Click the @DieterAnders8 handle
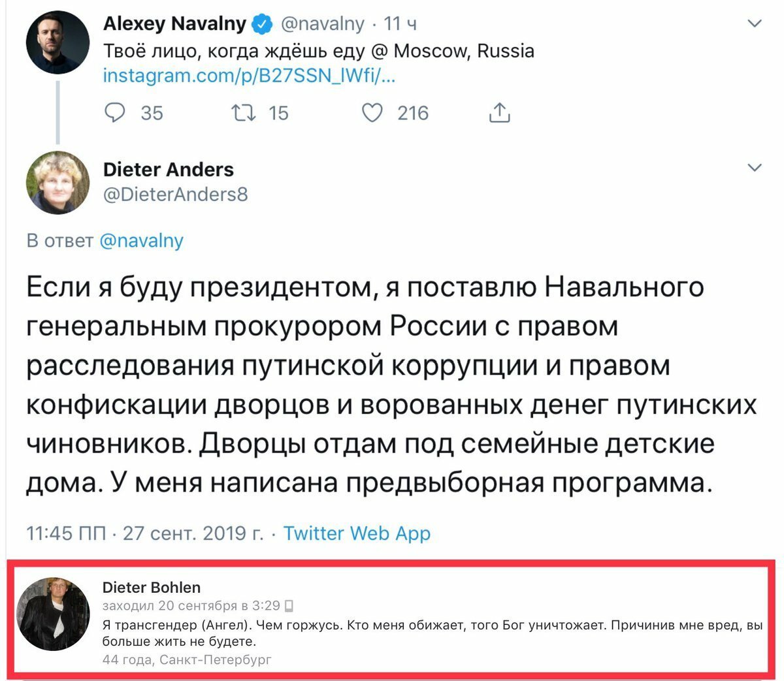The image size is (784, 681). (176, 195)
